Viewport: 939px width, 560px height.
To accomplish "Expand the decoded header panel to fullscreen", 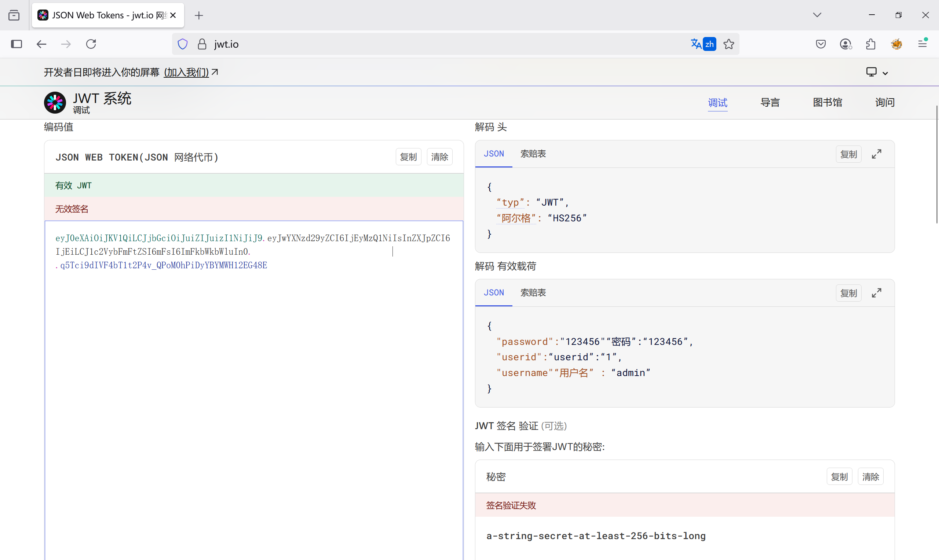I will pyautogui.click(x=876, y=154).
